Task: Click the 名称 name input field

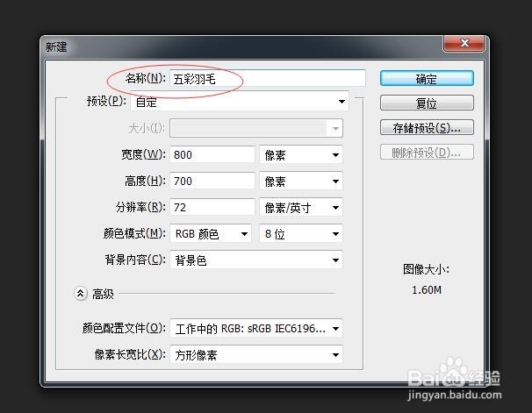Action: tap(268, 78)
